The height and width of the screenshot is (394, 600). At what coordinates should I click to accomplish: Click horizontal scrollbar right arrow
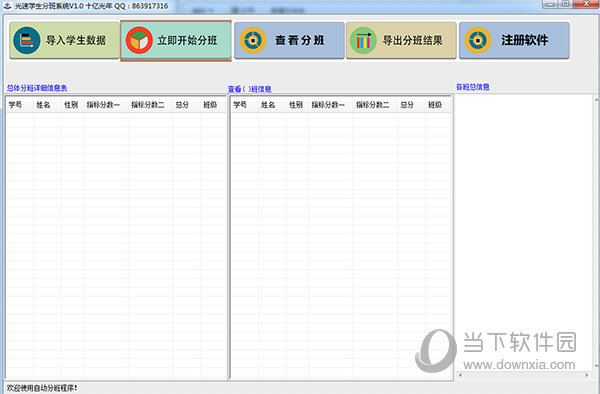587,375
